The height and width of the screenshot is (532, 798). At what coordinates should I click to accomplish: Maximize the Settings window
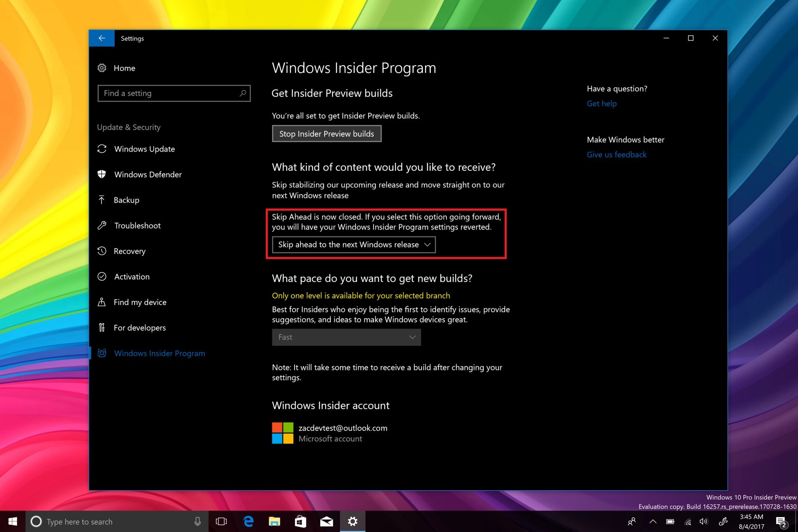pyautogui.click(x=691, y=38)
